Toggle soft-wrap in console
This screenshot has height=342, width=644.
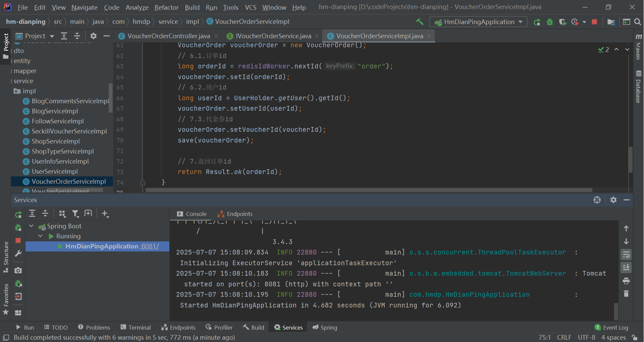tap(626, 255)
